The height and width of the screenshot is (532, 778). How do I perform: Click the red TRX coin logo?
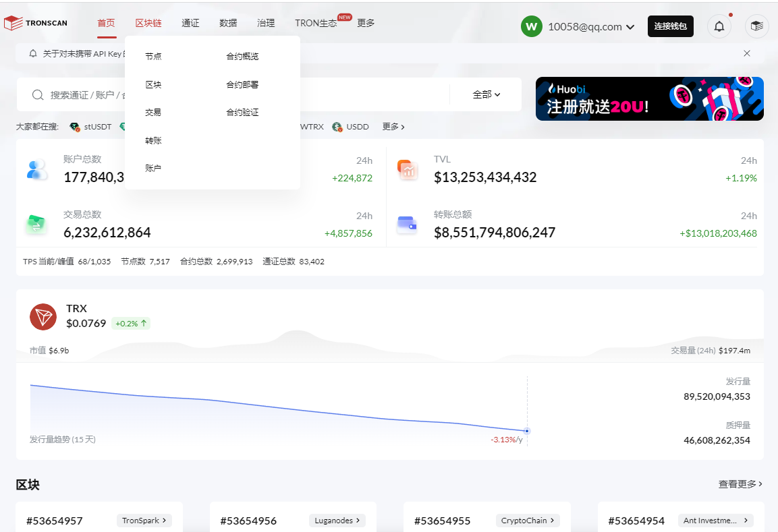43,317
